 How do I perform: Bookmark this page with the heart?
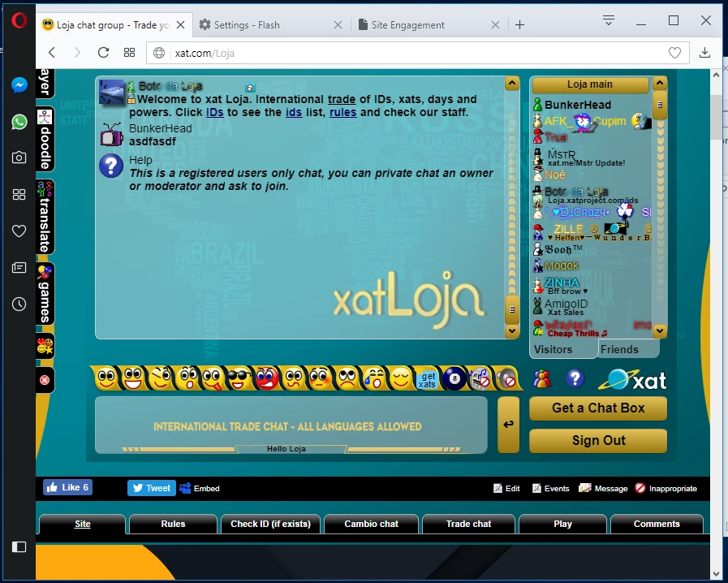[x=674, y=53]
